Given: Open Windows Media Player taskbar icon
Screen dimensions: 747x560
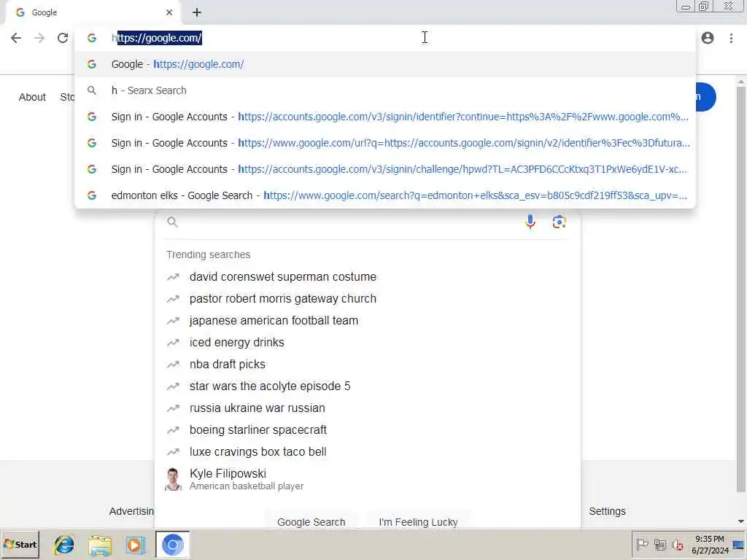Looking at the screenshot, I should 135,545.
